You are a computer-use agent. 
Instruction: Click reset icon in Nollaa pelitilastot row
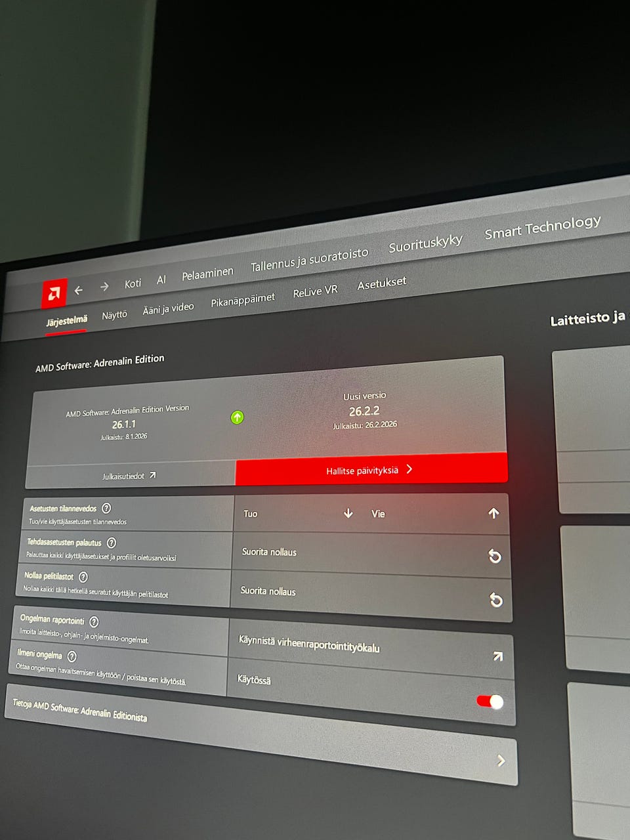pyautogui.click(x=496, y=599)
